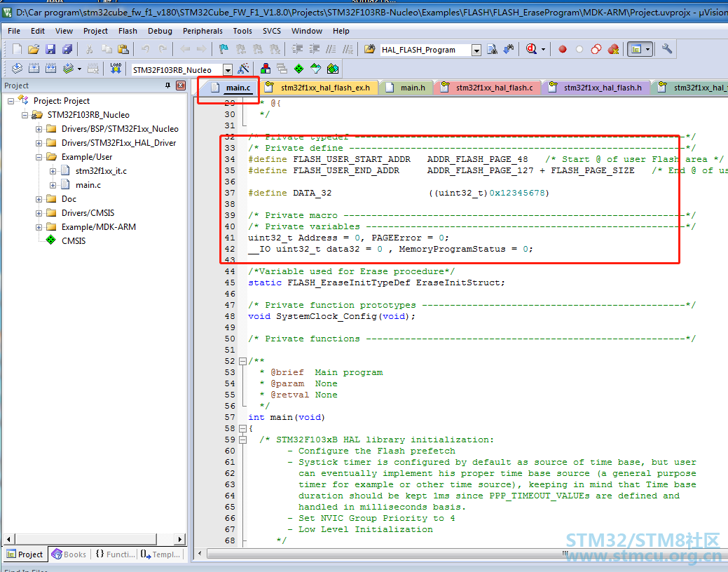This screenshot has height=572, width=728.
Task: Expand the Drivers/STM32F1xx_HAL_Driver folder
Action: coord(39,143)
